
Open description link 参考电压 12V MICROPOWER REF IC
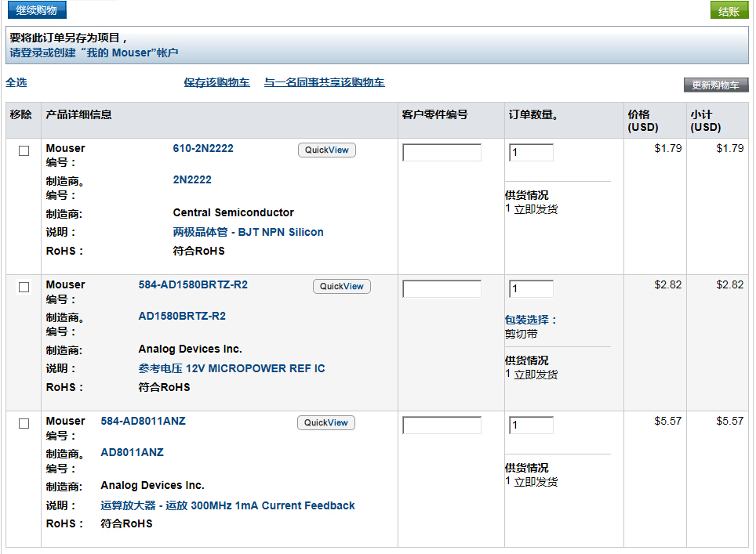coord(231,368)
